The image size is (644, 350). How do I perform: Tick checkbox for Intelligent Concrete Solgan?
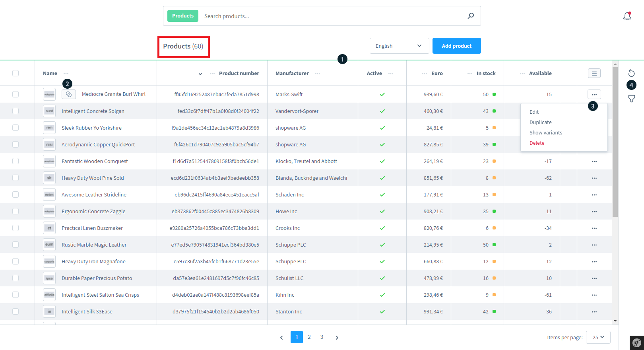(x=16, y=111)
